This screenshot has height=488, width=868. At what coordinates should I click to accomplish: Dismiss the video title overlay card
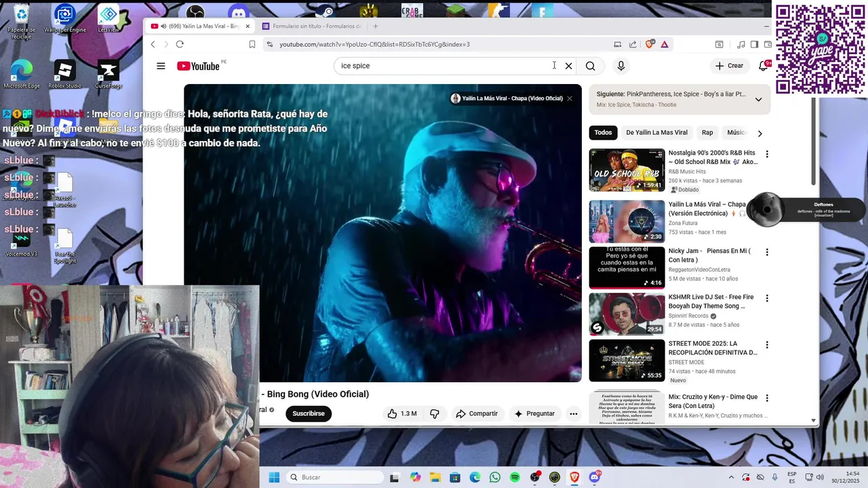570,98
